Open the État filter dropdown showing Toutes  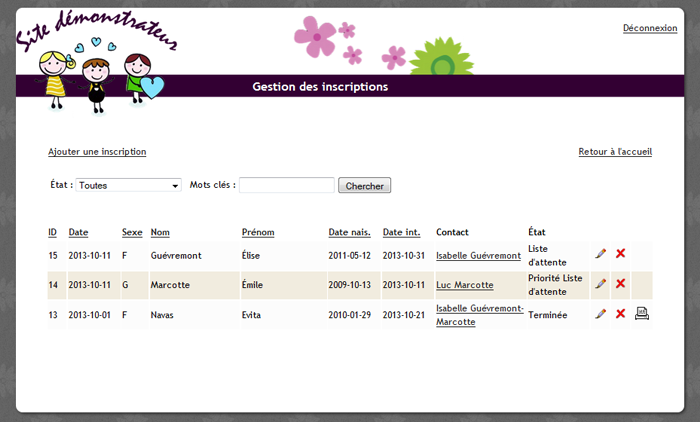coord(129,185)
